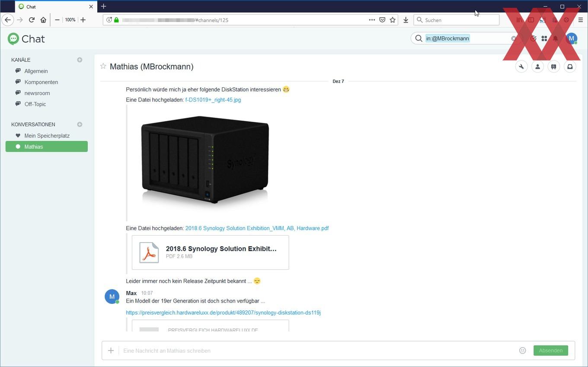Open the Synology Solution Exhibition PDF link

click(x=257, y=228)
